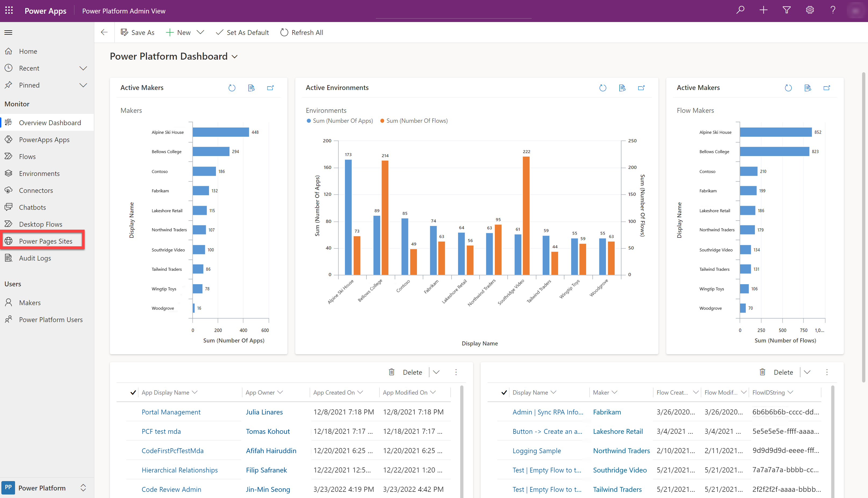Click the Refresh All icon button
The height and width of the screenshot is (498, 868).
point(284,32)
